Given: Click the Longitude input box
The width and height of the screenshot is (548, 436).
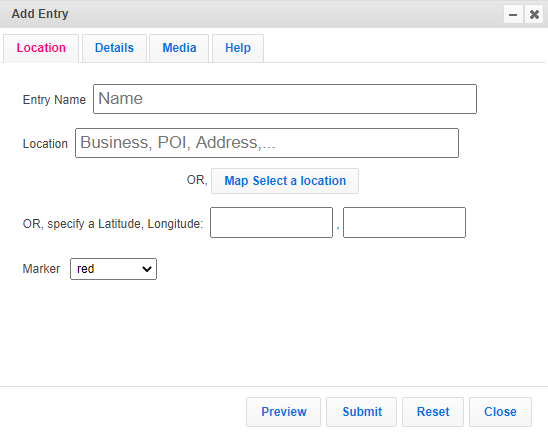Looking at the screenshot, I should point(404,223).
